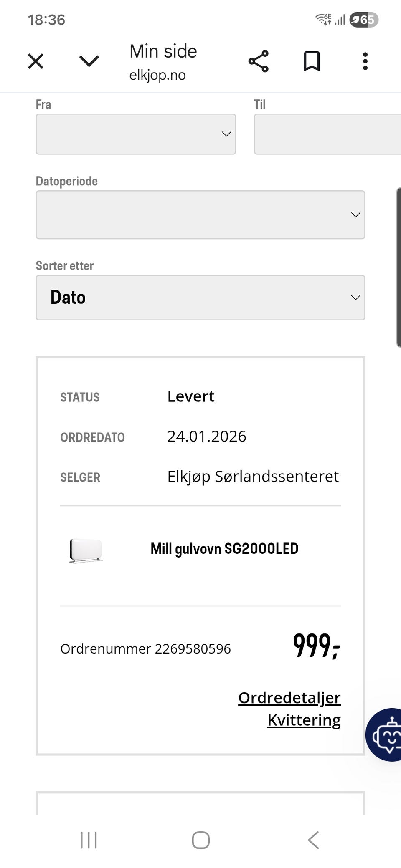The width and height of the screenshot is (401, 868).
Task: Close the in-app browser tab
Action: pyautogui.click(x=36, y=61)
